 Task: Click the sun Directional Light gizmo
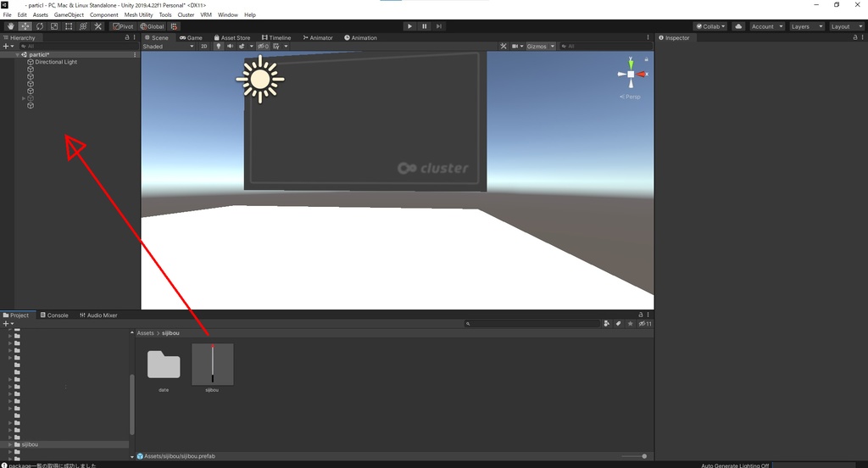pyautogui.click(x=259, y=79)
